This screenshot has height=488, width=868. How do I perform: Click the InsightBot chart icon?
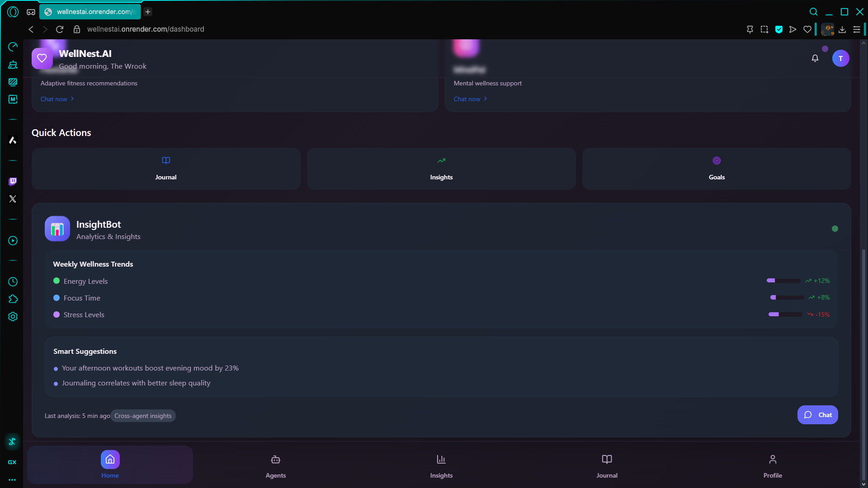[x=57, y=229]
